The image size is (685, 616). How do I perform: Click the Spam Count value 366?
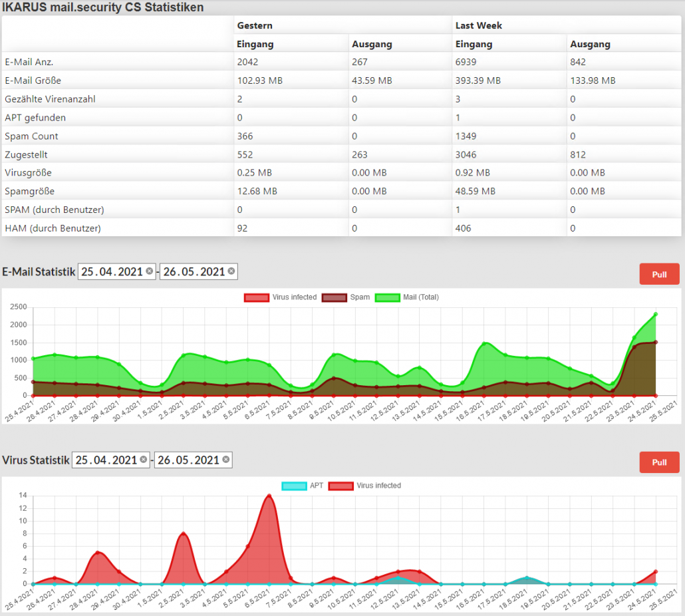pos(245,136)
